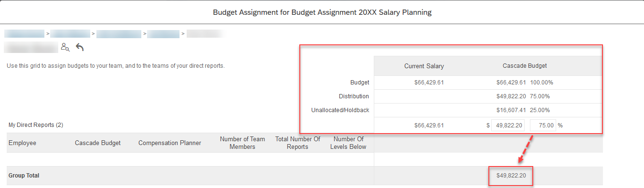The image size is (644, 188).
Task: Click the Budget Assignment page title
Action: [322, 12]
